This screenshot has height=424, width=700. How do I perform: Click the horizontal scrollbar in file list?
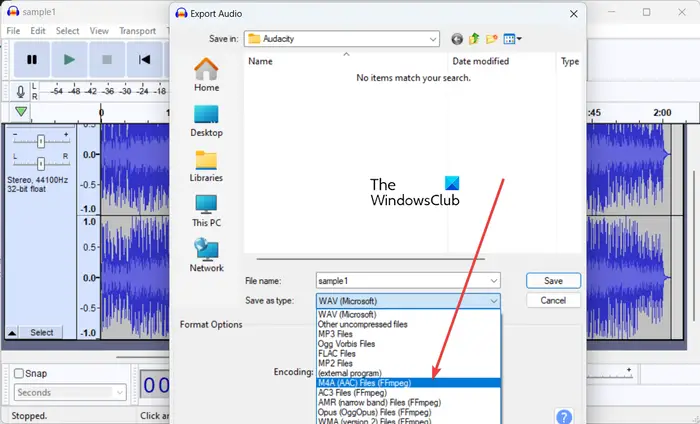click(x=371, y=259)
